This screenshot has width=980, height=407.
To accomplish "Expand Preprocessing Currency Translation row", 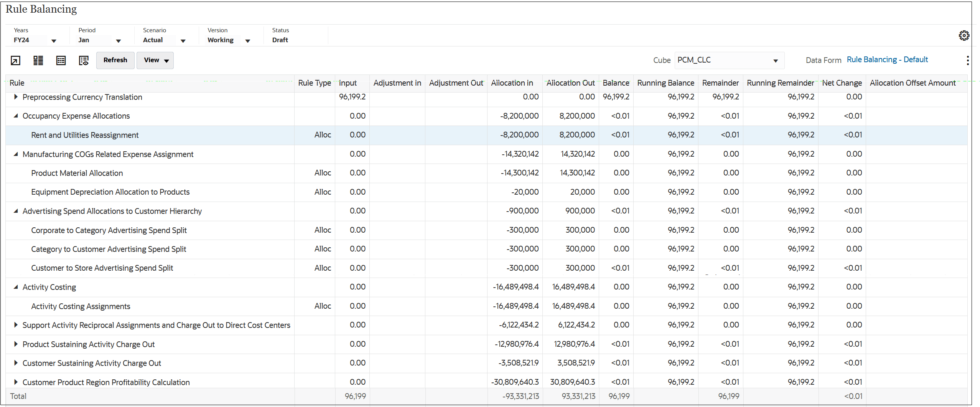I will 16,97.
